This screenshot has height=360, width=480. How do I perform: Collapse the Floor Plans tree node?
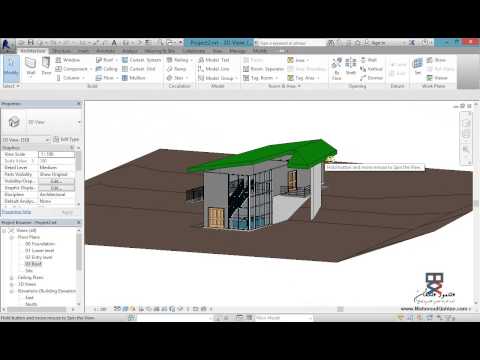click(x=11, y=237)
